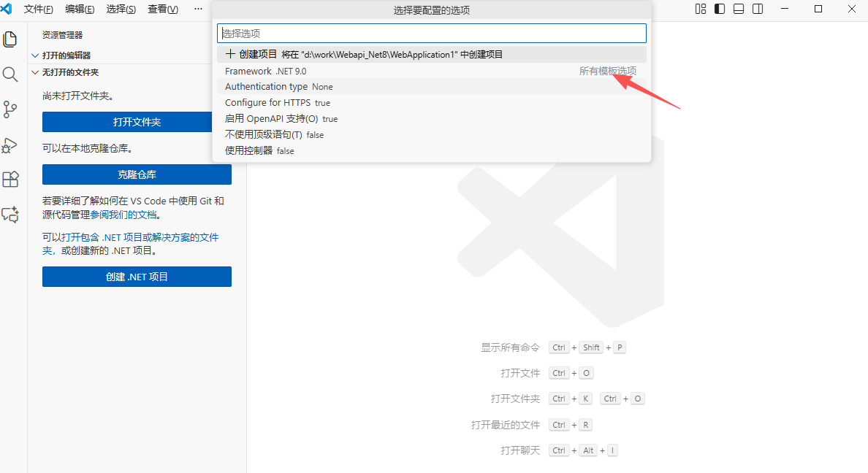868x473 pixels.
Task: Open the Search view in activity bar
Action: 10,74
